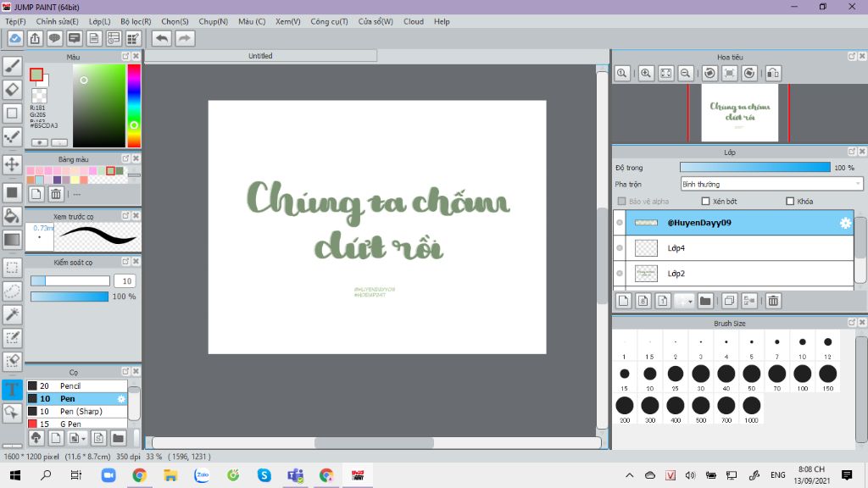Select the Eraser tool

point(12,90)
